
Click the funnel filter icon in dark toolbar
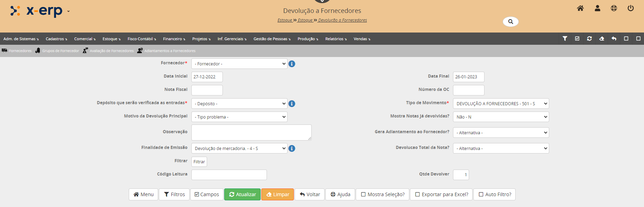(565, 39)
